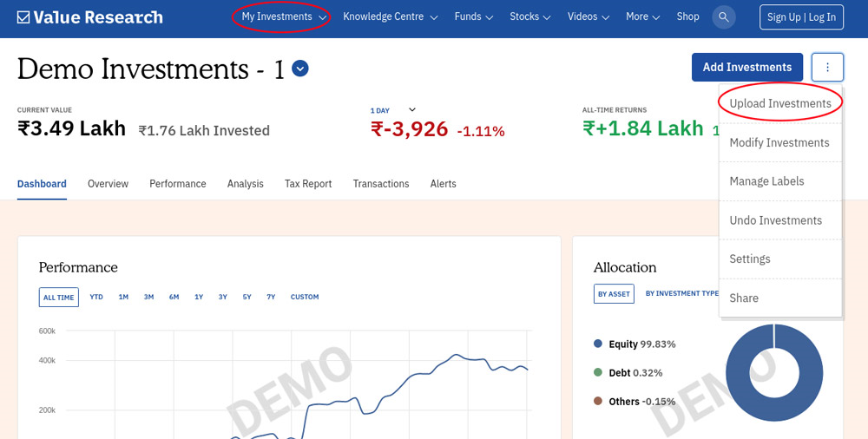868x439 pixels.
Task: Expand the Knowledge Centre menu
Action: [390, 16]
